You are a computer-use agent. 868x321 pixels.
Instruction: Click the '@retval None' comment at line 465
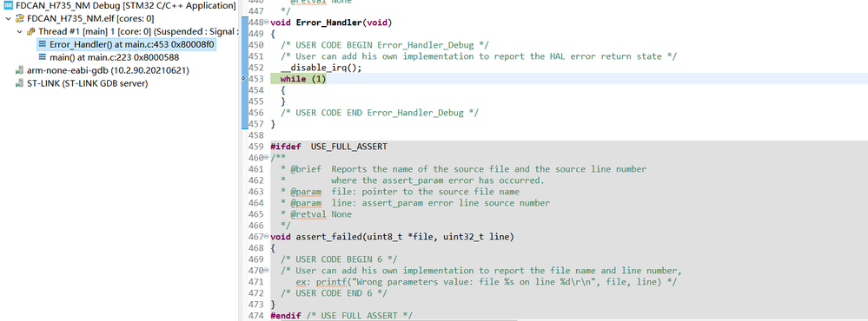click(315, 214)
